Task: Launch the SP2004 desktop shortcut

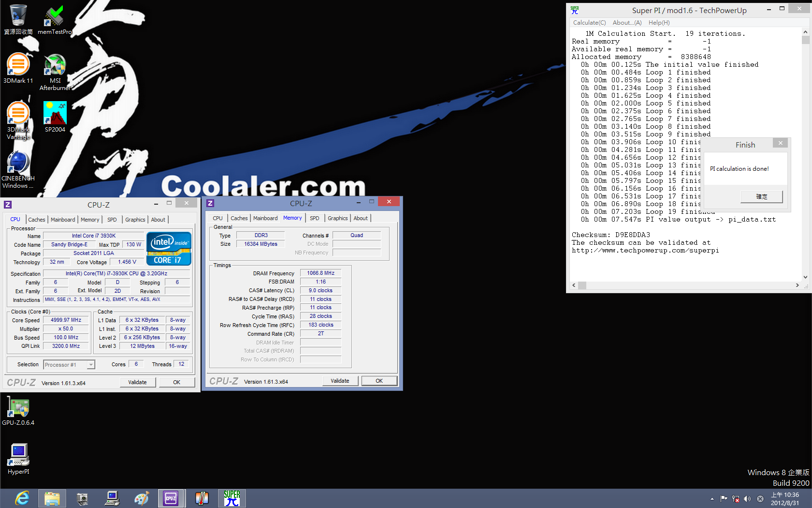Action: pos(55,117)
